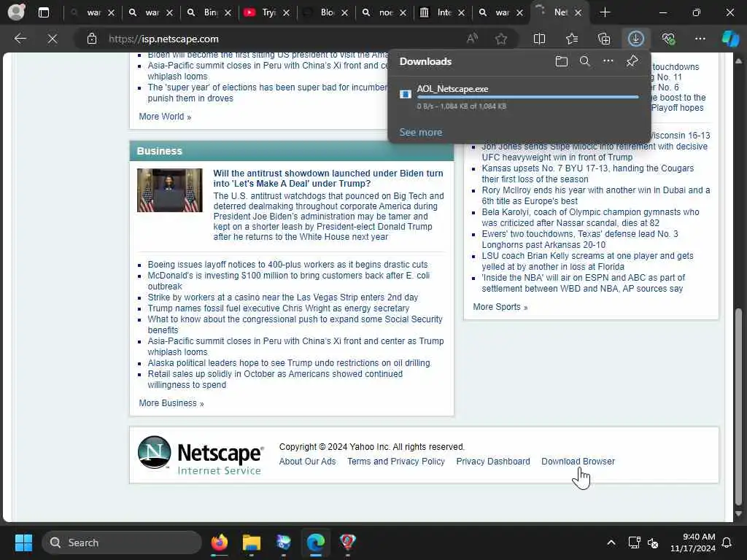Viewport: 747px width, 560px height.
Task: Open LSU coach Brian Kelly story
Action: click(x=587, y=262)
